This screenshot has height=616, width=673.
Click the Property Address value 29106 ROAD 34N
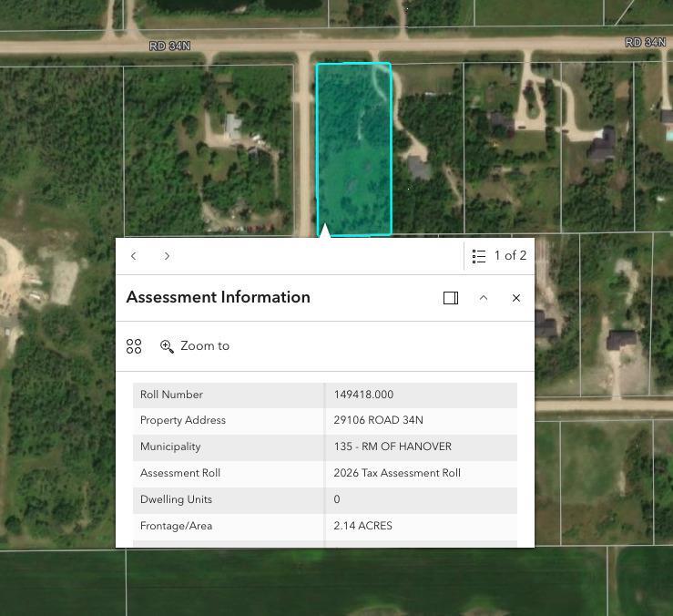pyautogui.click(x=378, y=420)
